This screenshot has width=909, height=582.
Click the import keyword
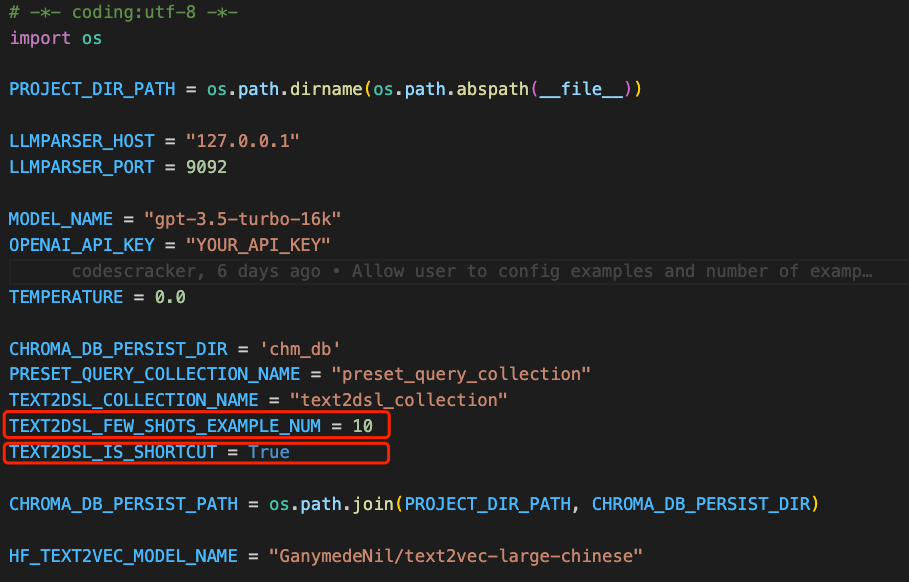pos(40,38)
